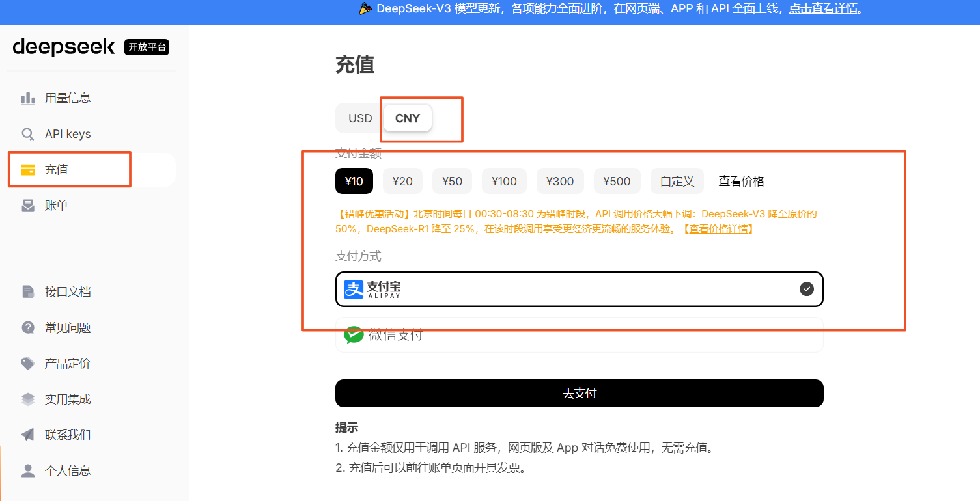
Task: Select the ¥10 amount
Action: 354,181
